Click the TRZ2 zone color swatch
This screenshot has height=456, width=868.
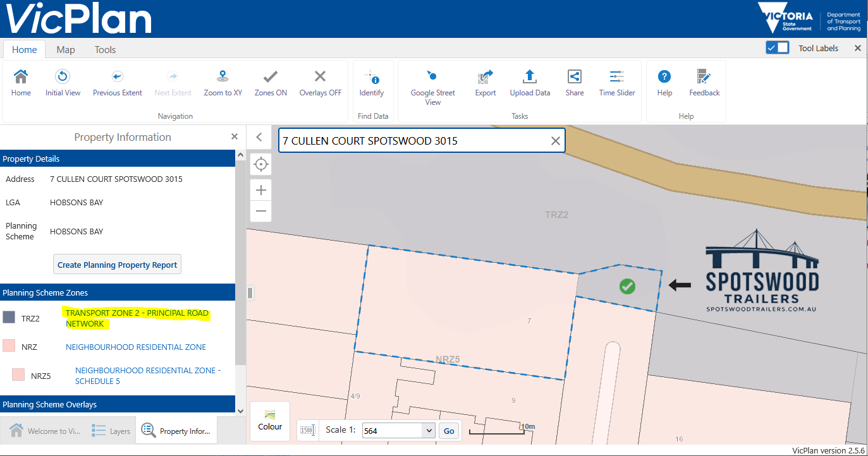tap(9, 318)
